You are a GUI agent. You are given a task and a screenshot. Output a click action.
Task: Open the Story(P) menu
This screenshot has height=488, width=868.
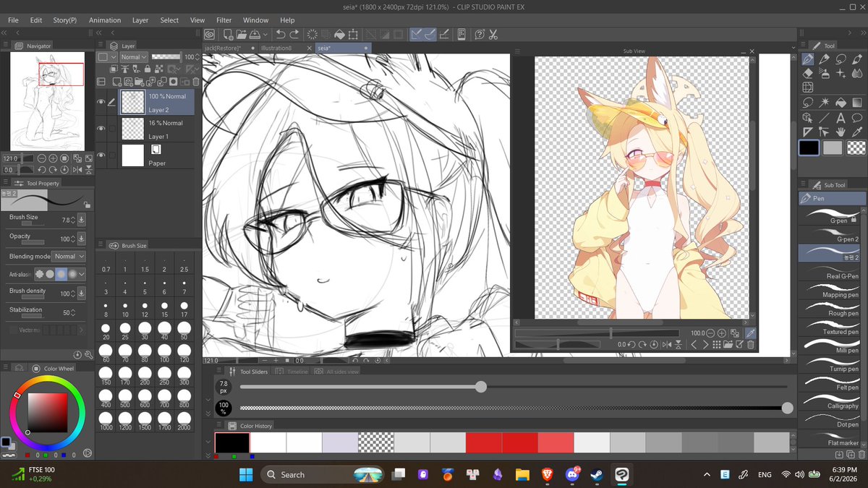(x=64, y=20)
